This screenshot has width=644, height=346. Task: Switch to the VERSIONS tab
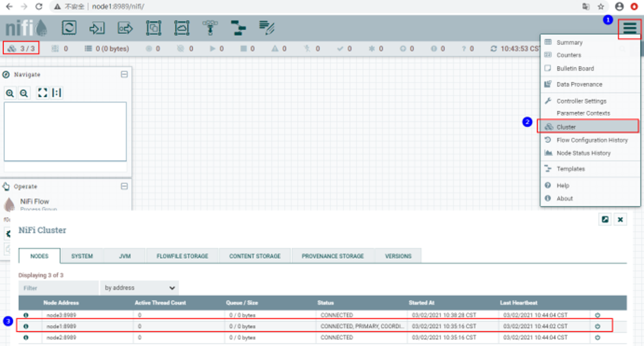click(x=398, y=256)
